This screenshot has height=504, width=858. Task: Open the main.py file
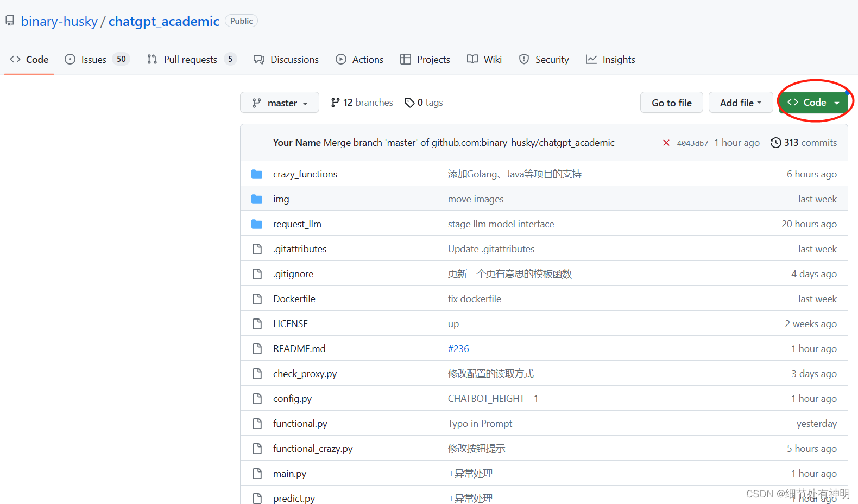289,474
